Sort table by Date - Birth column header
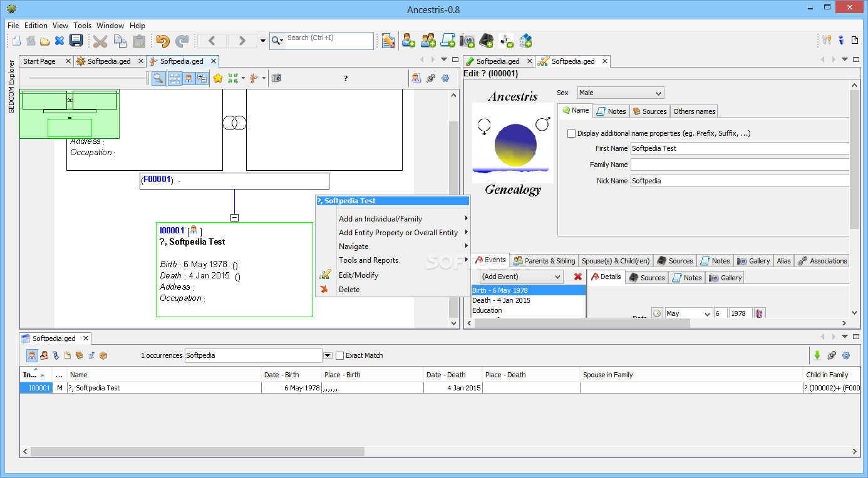The image size is (868, 478). click(x=292, y=375)
